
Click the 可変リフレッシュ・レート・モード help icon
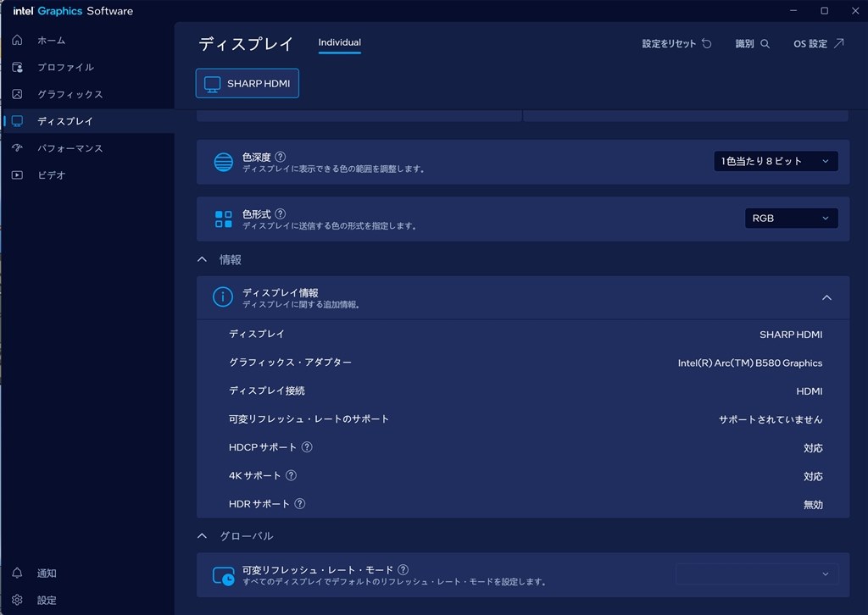point(403,569)
